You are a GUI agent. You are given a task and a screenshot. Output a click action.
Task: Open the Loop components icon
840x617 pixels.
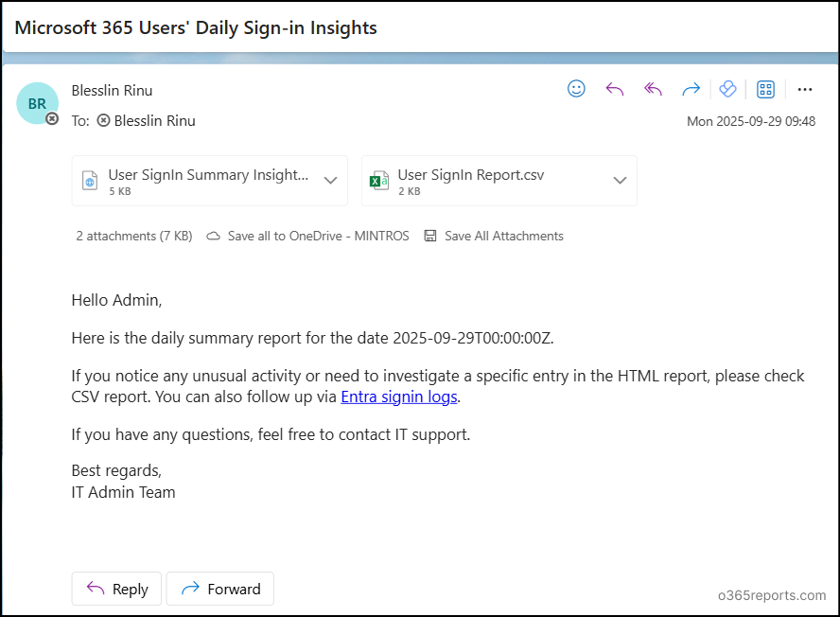click(x=727, y=88)
